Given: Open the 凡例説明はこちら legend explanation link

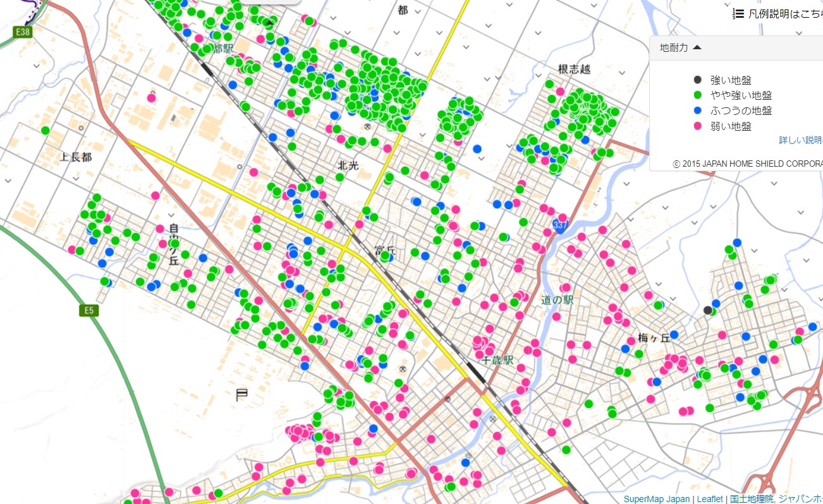Looking at the screenshot, I should click(x=785, y=14).
